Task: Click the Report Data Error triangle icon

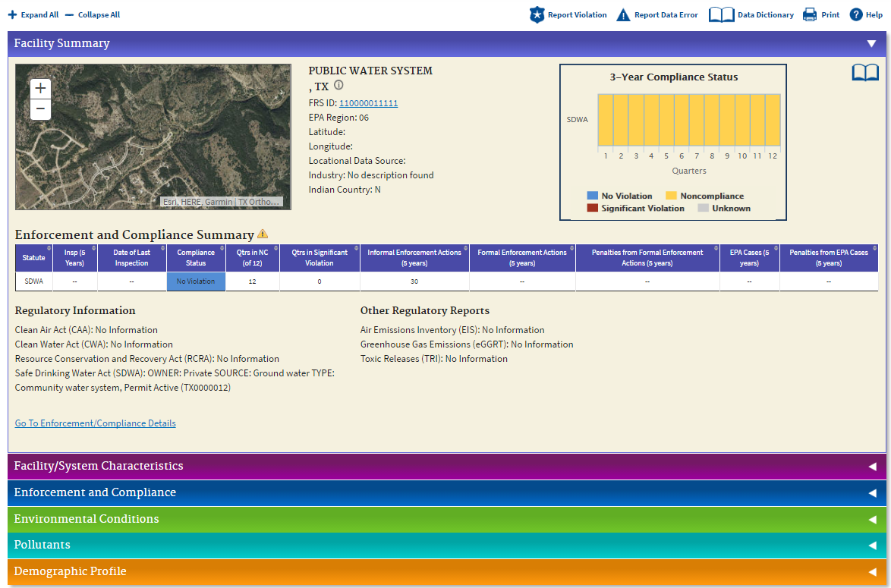Action: [x=623, y=15]
